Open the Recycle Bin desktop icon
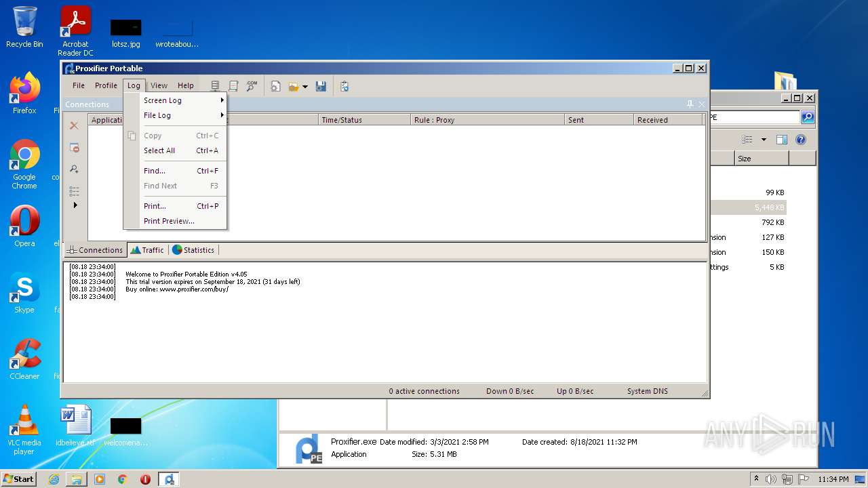Viewport: 868px width, 488px height. click(24, 27)
